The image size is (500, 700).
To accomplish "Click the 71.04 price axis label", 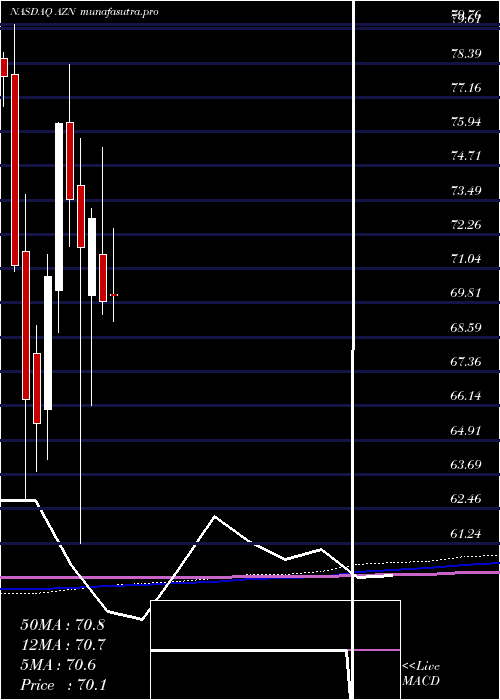I will [x=466, y=258].
